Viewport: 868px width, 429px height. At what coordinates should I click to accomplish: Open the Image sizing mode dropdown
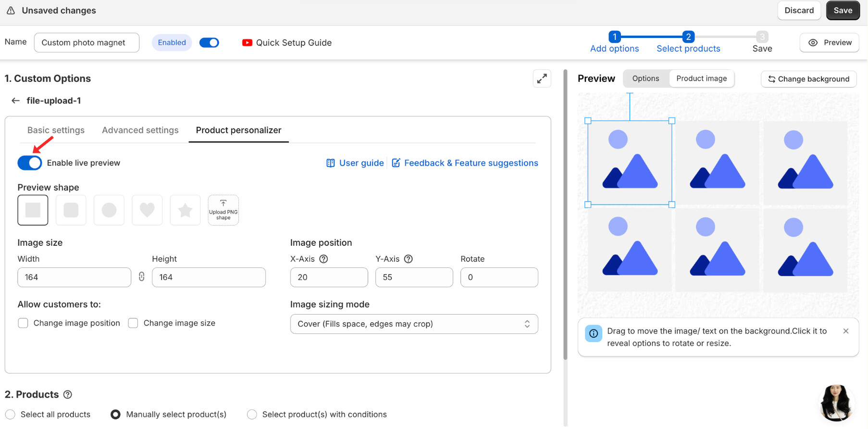pyautogui.click(x=414, y=324)
